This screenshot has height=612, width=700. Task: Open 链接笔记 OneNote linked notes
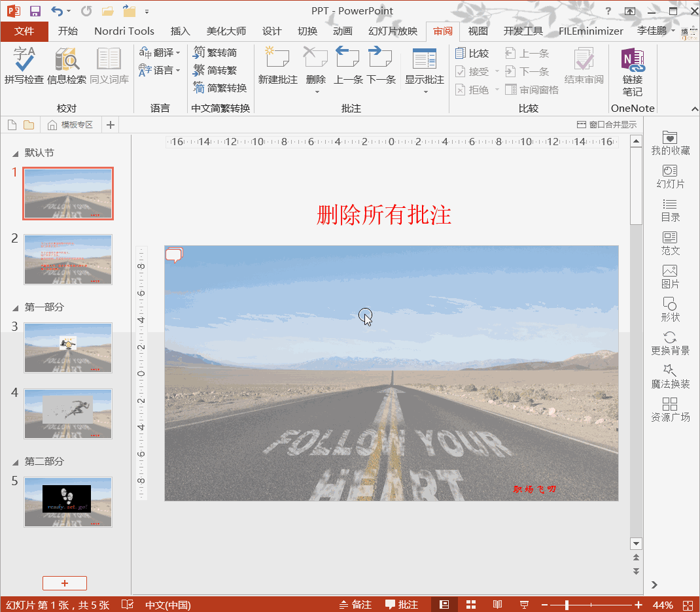[x=633, y=71]
